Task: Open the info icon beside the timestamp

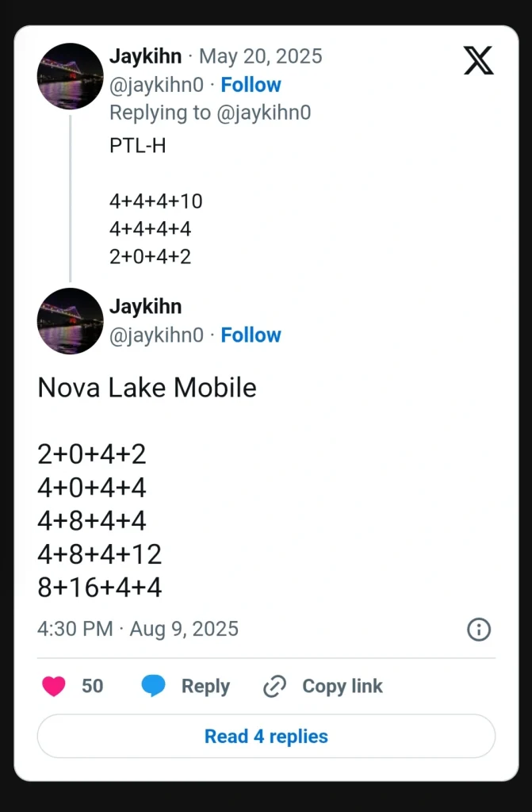Action: tap(479, 630)
